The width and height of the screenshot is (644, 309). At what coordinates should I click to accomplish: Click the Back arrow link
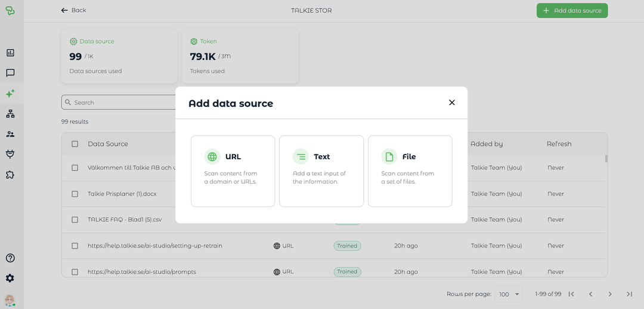pos(73,10)
